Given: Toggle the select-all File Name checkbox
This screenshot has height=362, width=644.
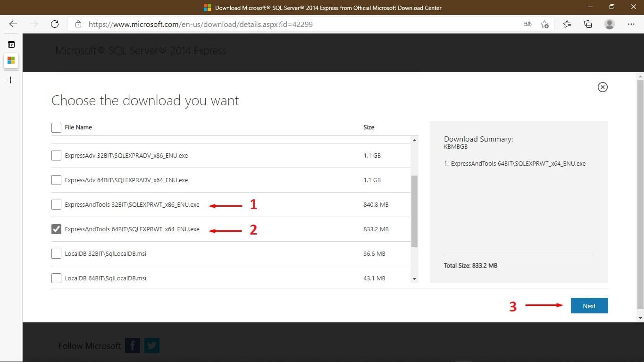Looking at the screenshot, I should [56, 127].
